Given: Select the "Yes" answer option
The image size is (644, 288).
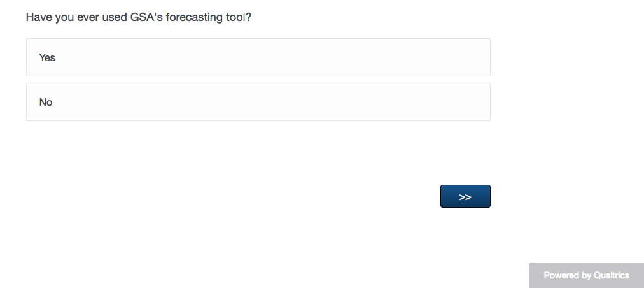Looking at the screenshot, I should (258, 57).
